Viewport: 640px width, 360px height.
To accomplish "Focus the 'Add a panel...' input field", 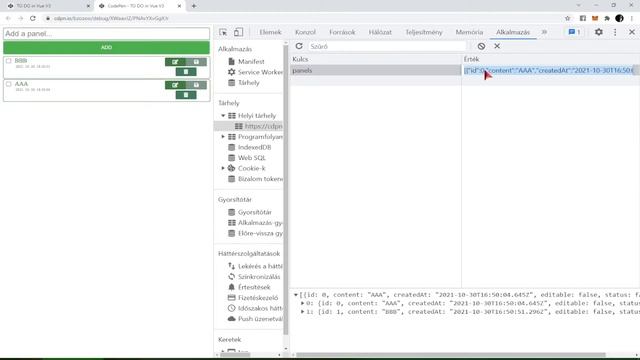I will coord(107,34).
